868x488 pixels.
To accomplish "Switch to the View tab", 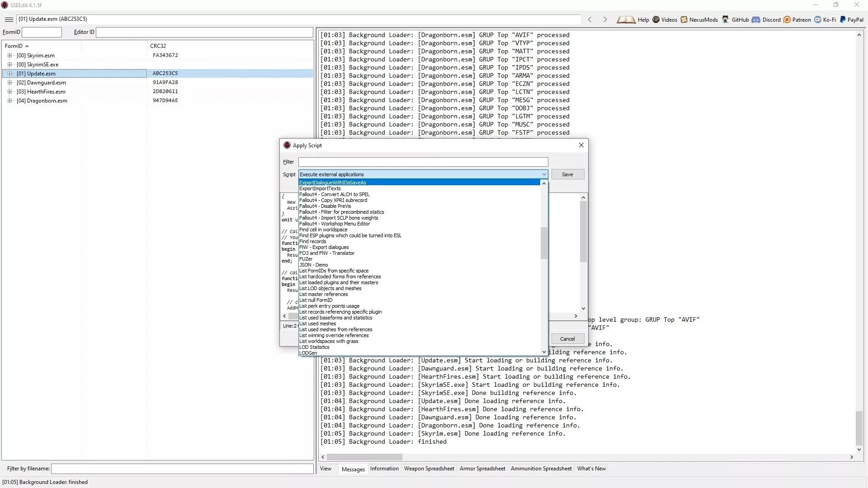I will (325, 469).
